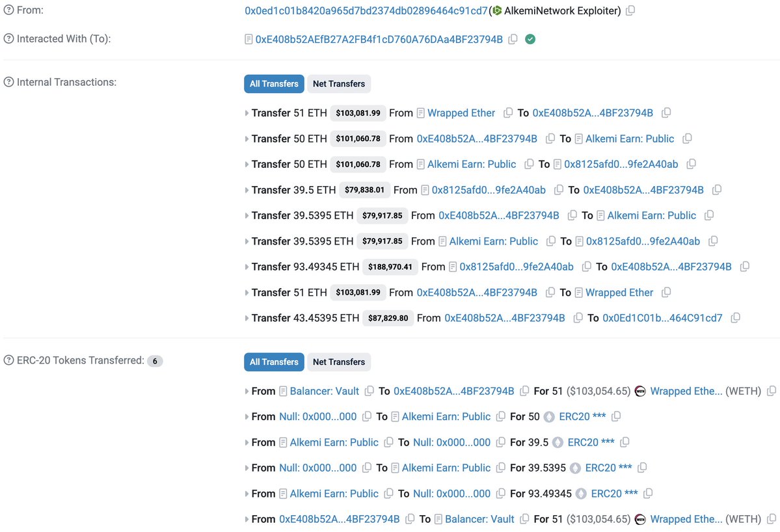Image resolution: width=780 pixels, height=532 pixels.
Task: Open Null: 0x000...000 in For 50 row
Action: (318, 417)
